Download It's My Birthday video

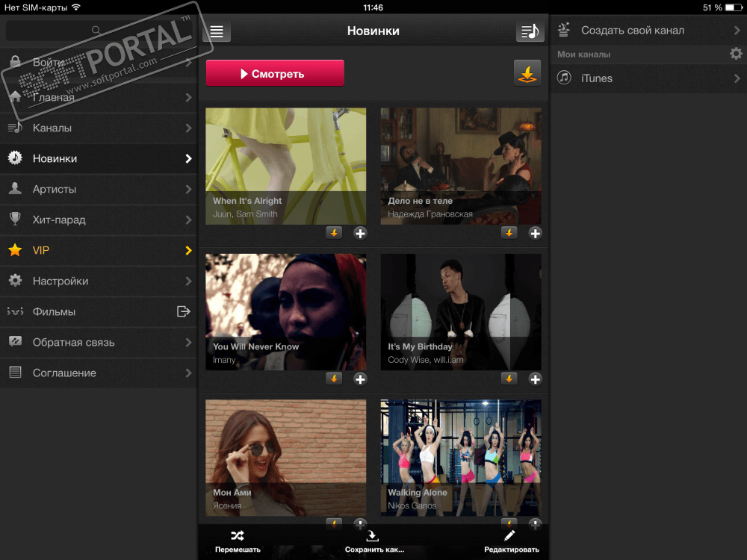[509, 379]
